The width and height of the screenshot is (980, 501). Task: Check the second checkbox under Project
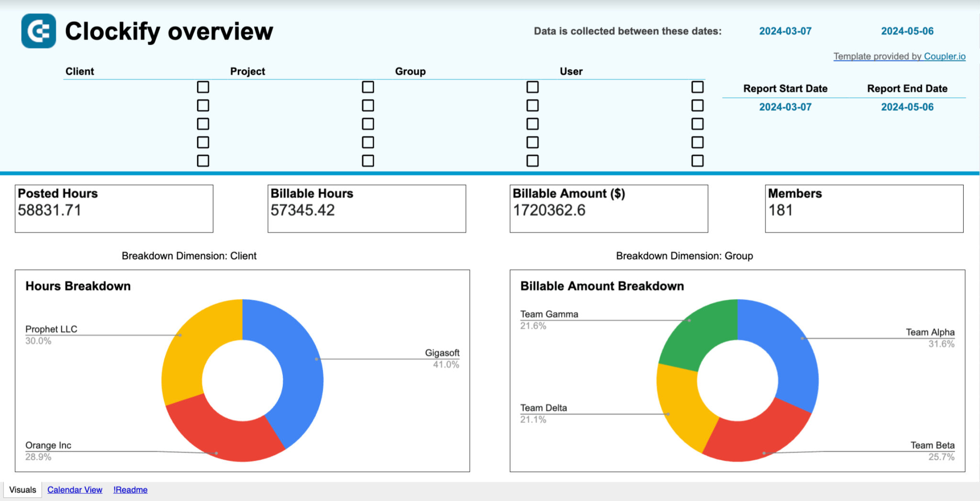367,105
